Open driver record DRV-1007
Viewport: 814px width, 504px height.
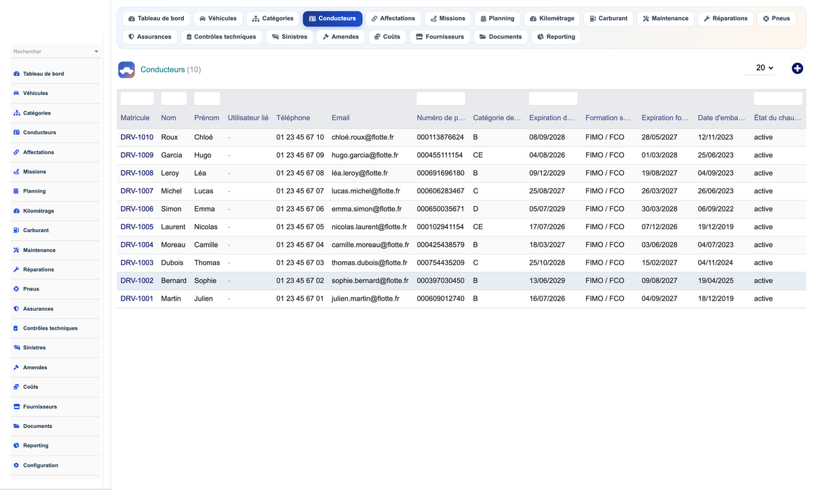point(137,191)
